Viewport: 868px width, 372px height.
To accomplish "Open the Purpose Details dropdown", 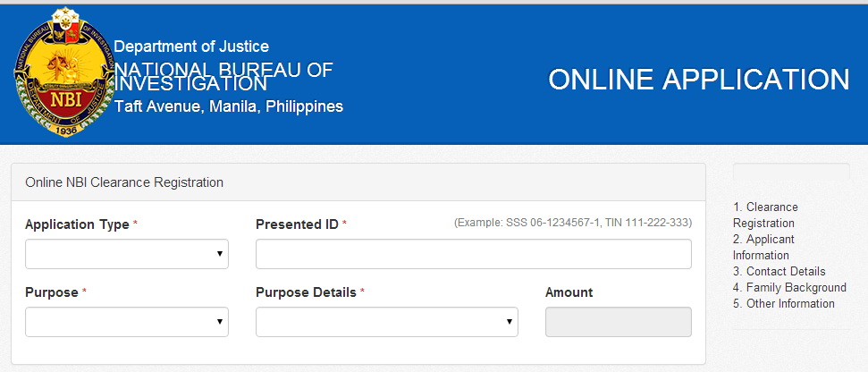I will pos(386,322).
